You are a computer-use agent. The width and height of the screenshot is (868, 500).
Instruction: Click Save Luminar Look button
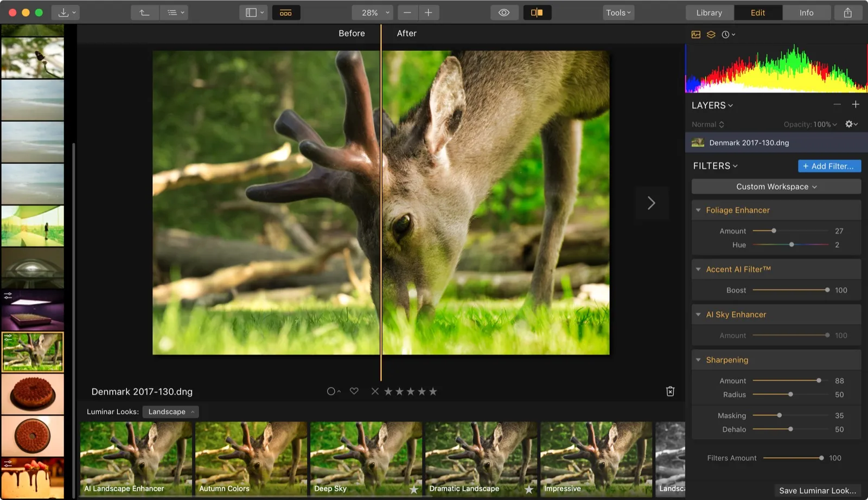817,490
